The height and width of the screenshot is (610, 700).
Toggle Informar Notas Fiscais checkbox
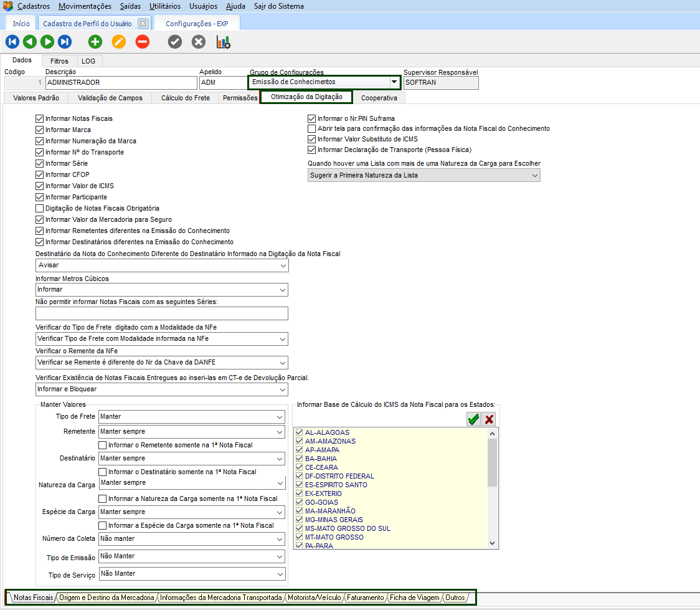(40, 118)
